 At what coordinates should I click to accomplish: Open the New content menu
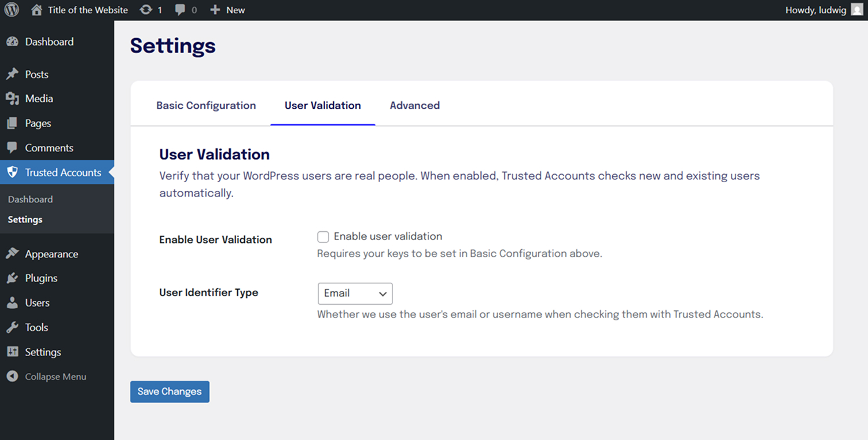pyautogui.click(x=227, y=10)
